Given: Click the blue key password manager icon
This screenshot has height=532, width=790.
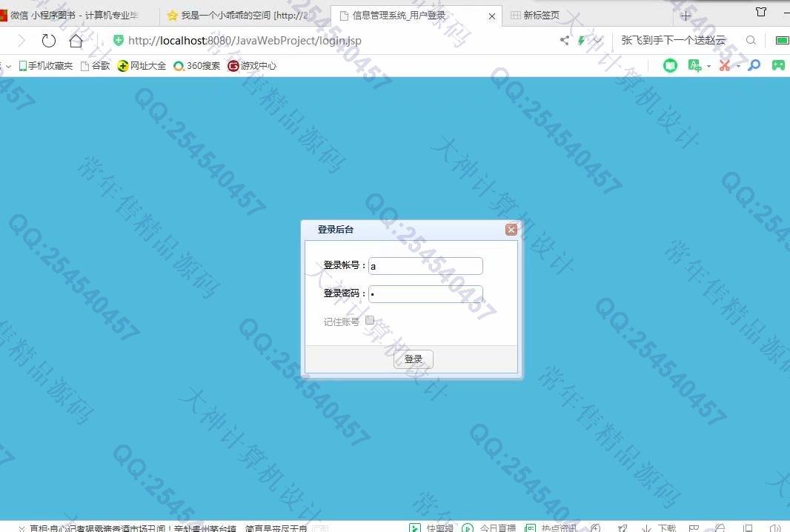Looking at the screenshot, I should point(754,65).
